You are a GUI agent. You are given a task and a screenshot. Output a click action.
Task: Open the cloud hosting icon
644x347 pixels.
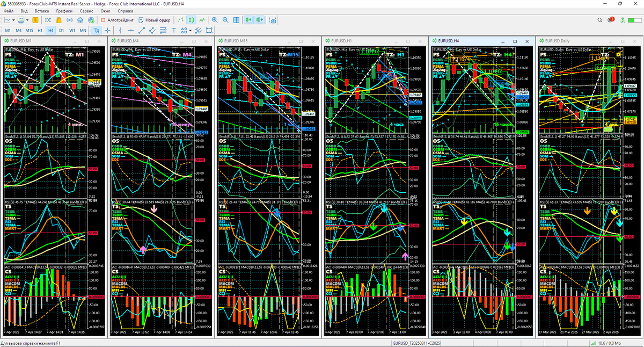pos(80,19)
